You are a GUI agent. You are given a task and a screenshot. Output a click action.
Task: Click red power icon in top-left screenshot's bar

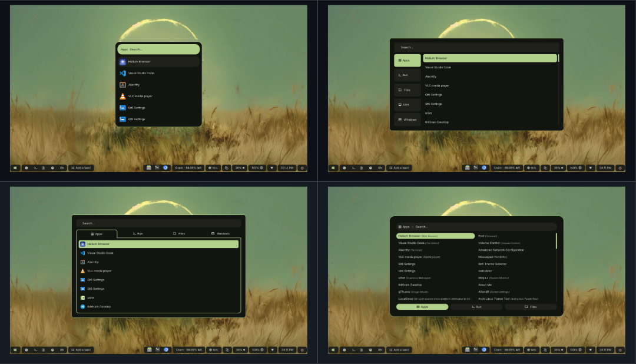click(302, 168)
